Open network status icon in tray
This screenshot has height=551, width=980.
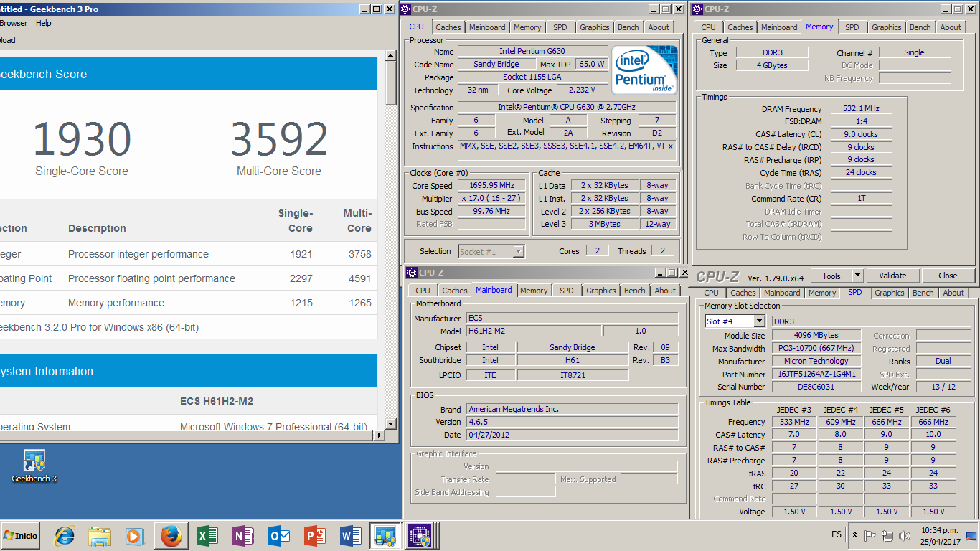pos(887,535)
